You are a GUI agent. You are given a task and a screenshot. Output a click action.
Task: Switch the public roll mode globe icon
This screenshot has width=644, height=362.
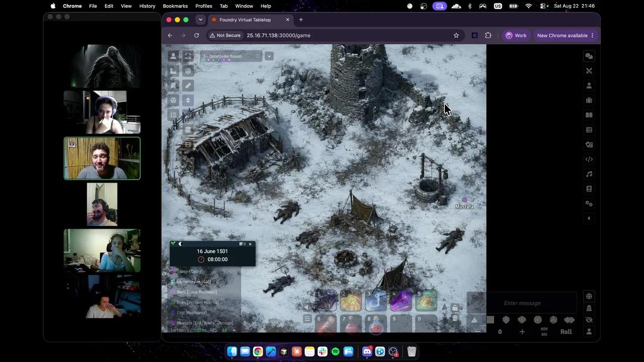point(589,296)
